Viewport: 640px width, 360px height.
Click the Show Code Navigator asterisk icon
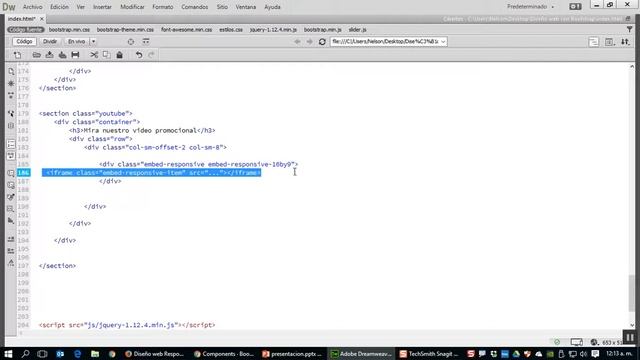tap(11, 83)
